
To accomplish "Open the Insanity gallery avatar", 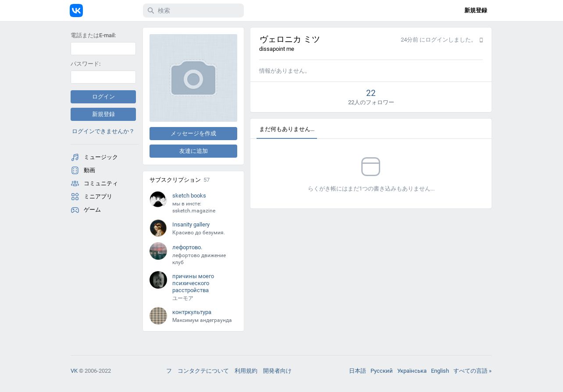I will click(158, 228).
